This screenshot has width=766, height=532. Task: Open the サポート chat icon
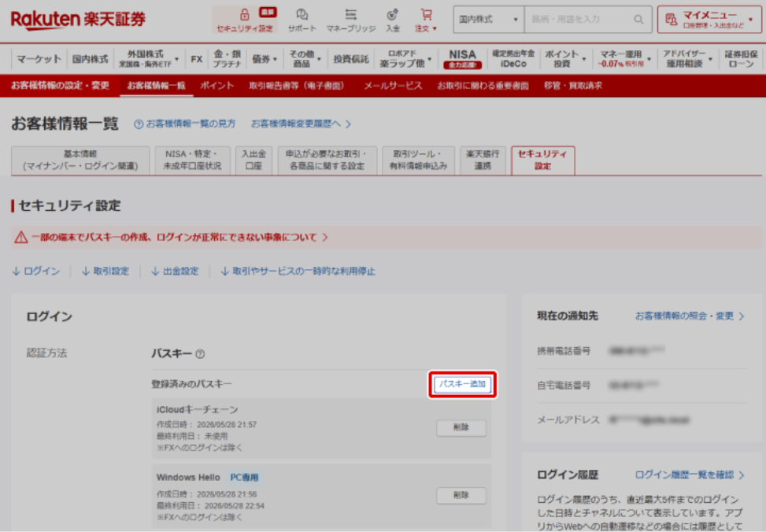pyautogui.click(x=302, y=15)
